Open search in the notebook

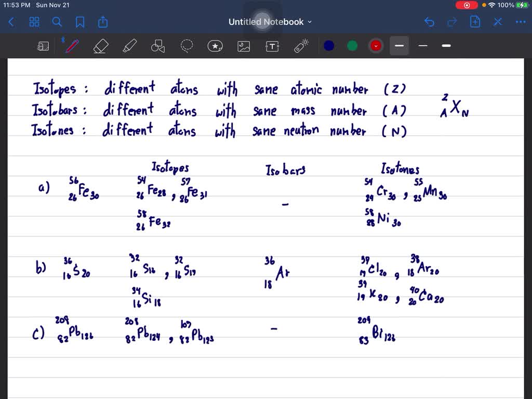[x=57, y=22]
